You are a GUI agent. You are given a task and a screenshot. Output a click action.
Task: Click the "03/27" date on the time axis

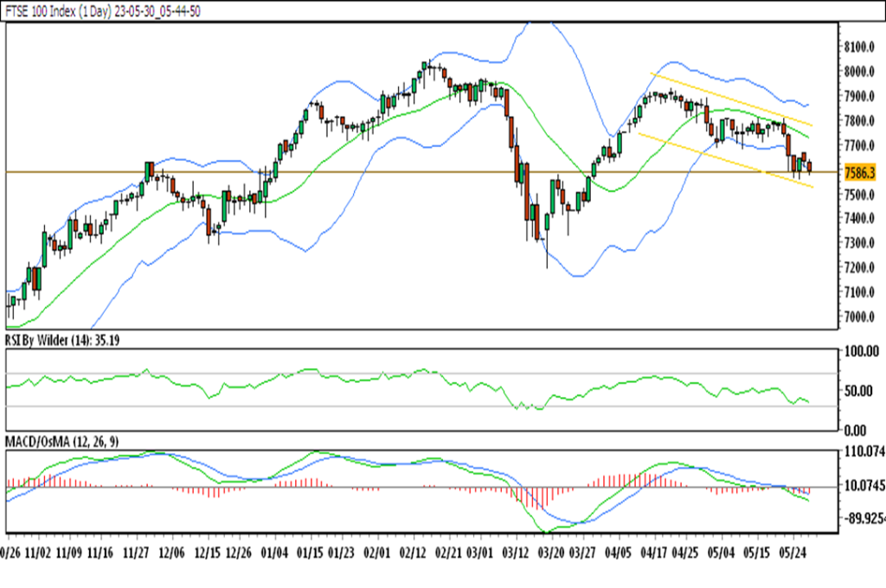click(582, 553)
